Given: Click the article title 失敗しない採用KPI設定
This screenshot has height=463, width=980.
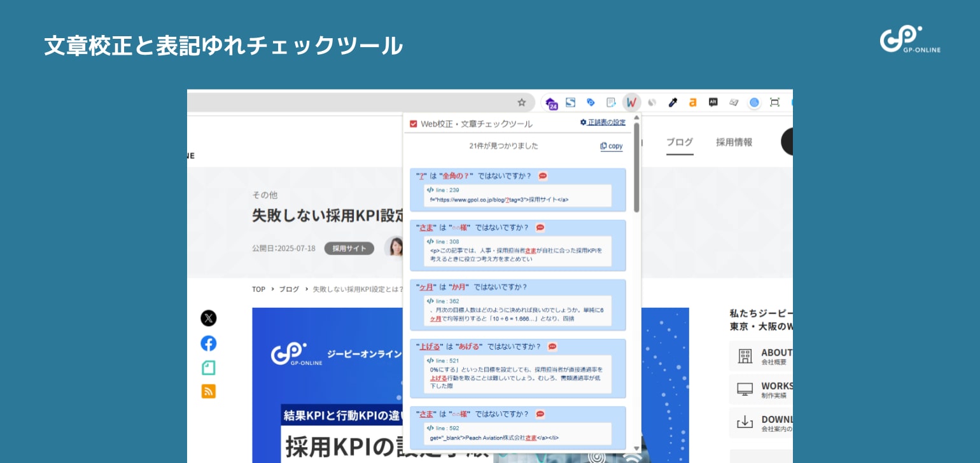Looking at the screenshot, I should coord(327,215).
